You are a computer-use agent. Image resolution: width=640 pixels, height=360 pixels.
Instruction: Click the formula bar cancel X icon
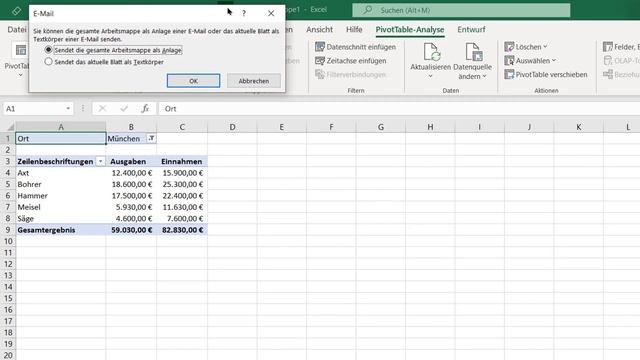click(102, 109)
